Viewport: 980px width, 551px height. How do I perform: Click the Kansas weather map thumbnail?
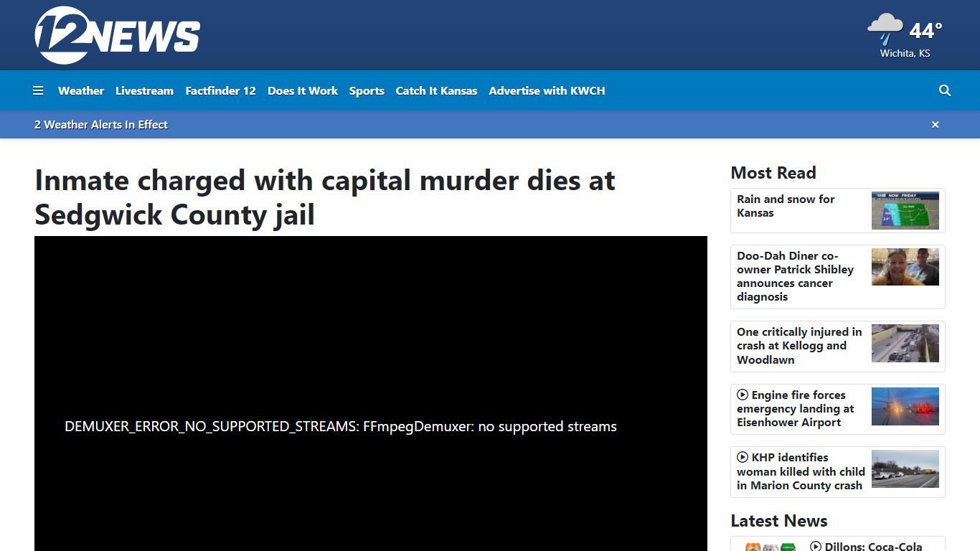[x=905, y=211]
